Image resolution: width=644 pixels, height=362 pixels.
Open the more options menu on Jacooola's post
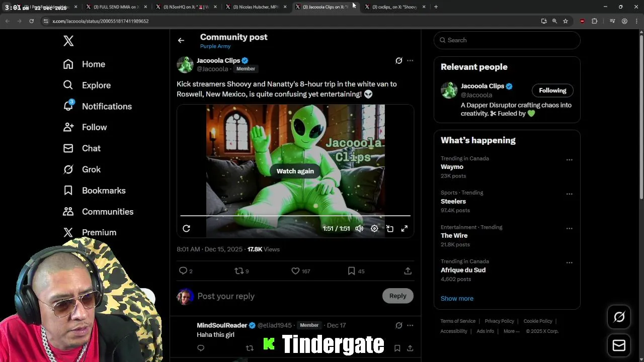tap(410, 61)
